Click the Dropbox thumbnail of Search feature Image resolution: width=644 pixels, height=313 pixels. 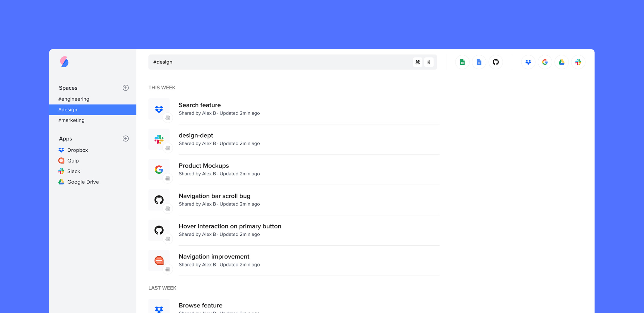point(159,109)
